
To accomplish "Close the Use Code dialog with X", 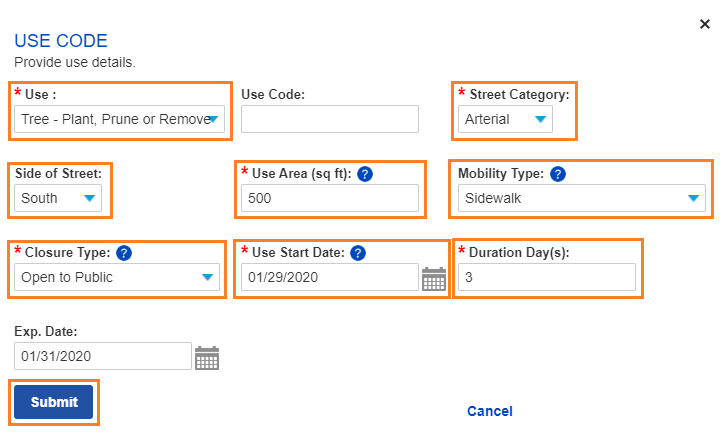I will coord(705,24).
